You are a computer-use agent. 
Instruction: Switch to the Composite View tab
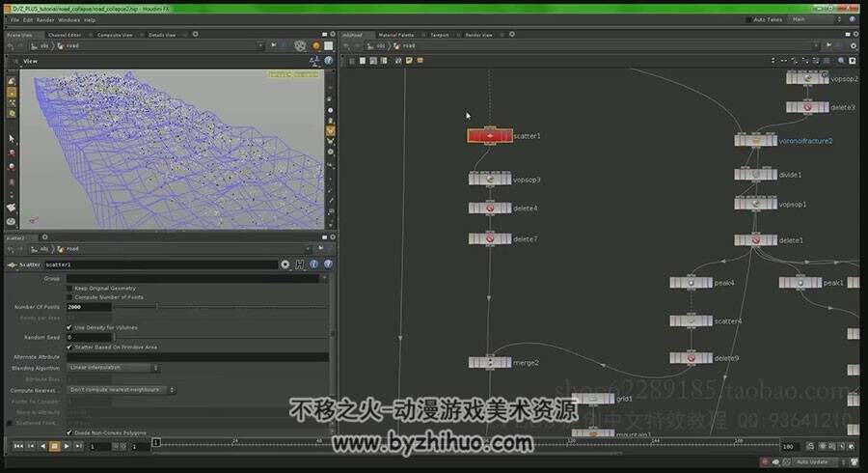[x=115, y=35]
